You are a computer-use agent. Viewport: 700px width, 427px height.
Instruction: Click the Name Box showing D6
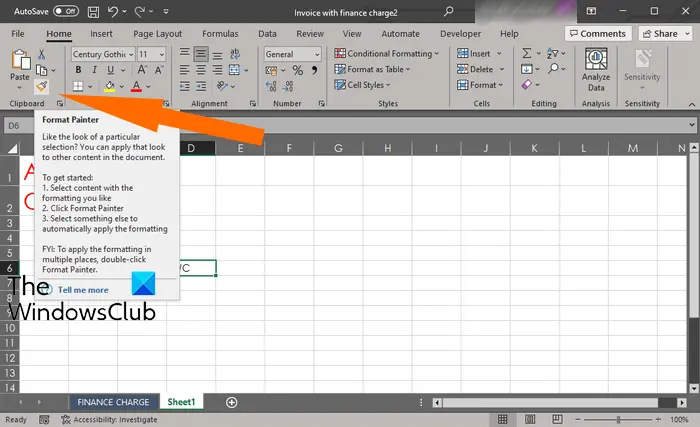pyautogui.click(x=19, y=126)
